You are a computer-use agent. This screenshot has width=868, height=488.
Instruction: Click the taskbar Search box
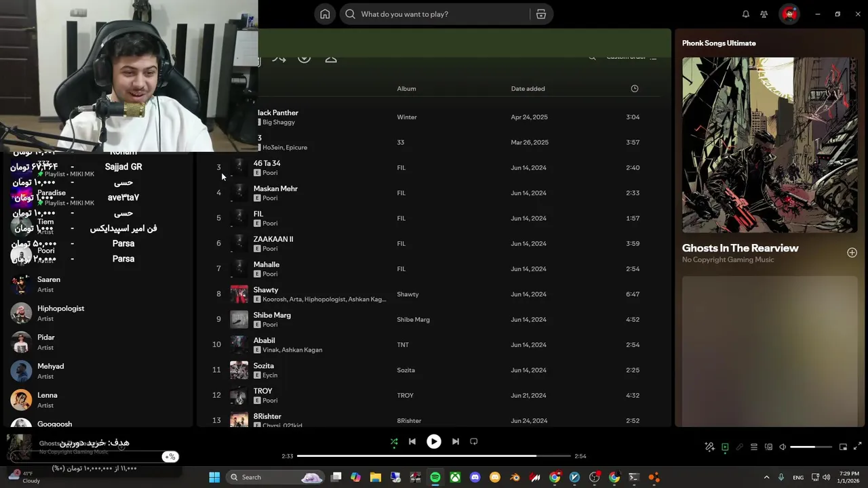pos(275,477)
